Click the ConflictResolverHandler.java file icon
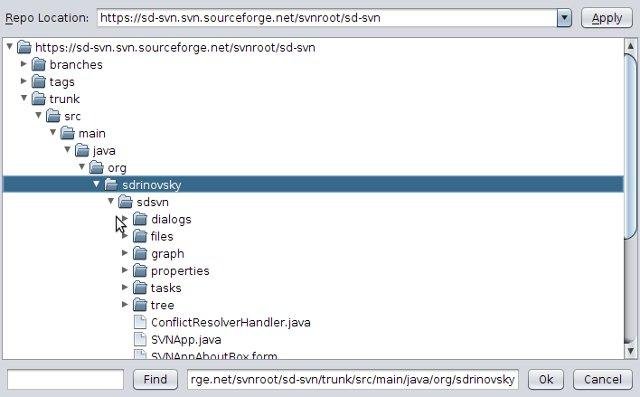This screenshot has height=397, width=640. click(140, 322)
